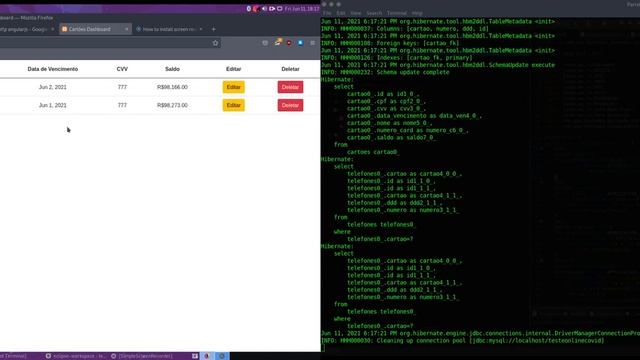Click Deletar button in Jun 1, 2021 row
640x360 pixels.
coord(290,105)
